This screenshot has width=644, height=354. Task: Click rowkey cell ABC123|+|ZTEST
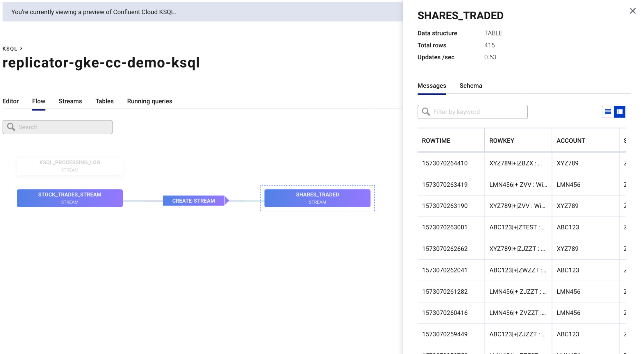(517, 227)
